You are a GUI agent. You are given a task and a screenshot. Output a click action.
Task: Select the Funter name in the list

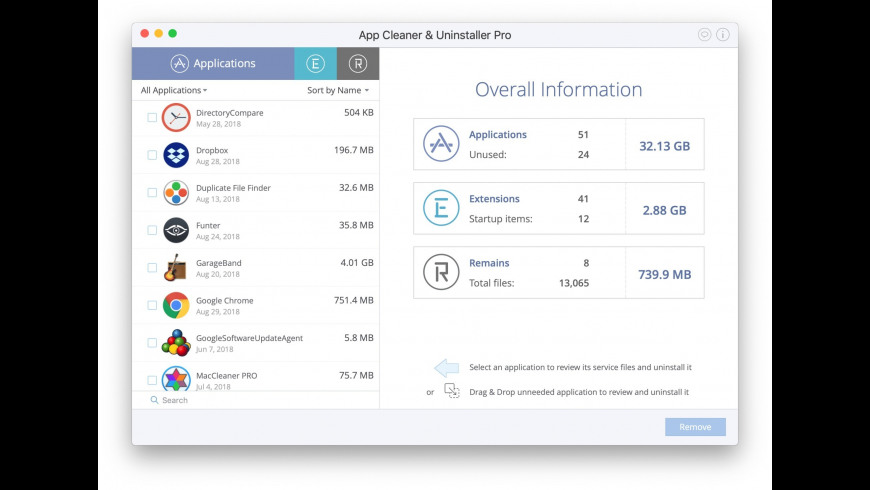pyautogui.click(x=208, y=225)
